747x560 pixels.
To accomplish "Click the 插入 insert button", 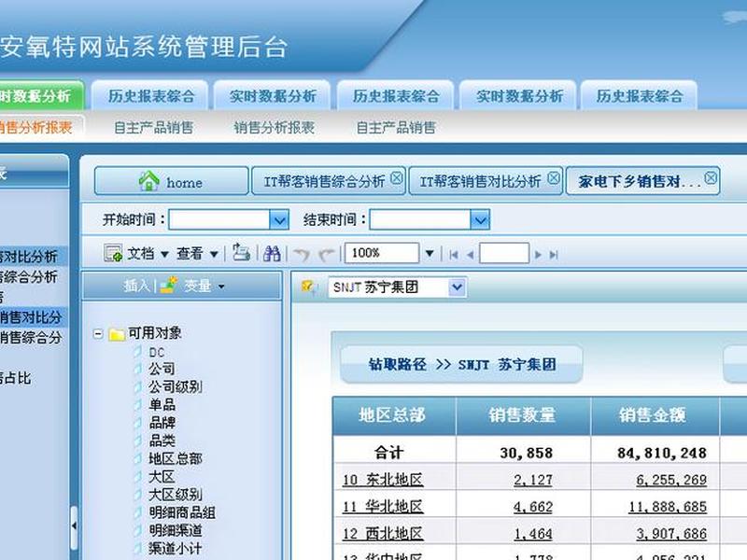I will coord(136,286).
